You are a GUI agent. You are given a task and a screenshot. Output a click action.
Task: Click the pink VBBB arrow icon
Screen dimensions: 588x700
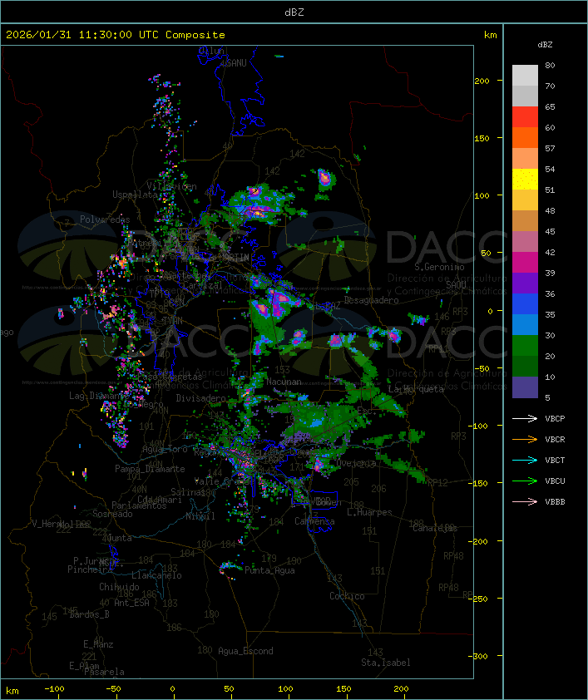point(525,502)
